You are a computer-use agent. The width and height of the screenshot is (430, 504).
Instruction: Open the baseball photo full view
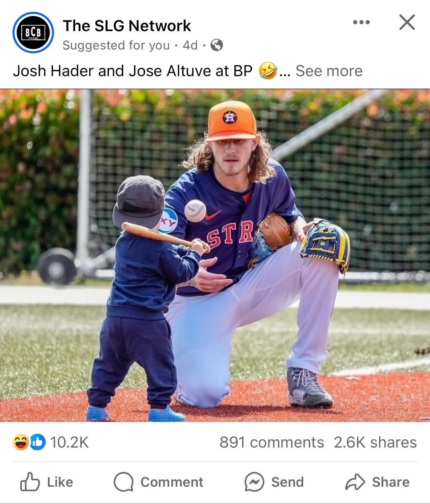coord(215,255)
